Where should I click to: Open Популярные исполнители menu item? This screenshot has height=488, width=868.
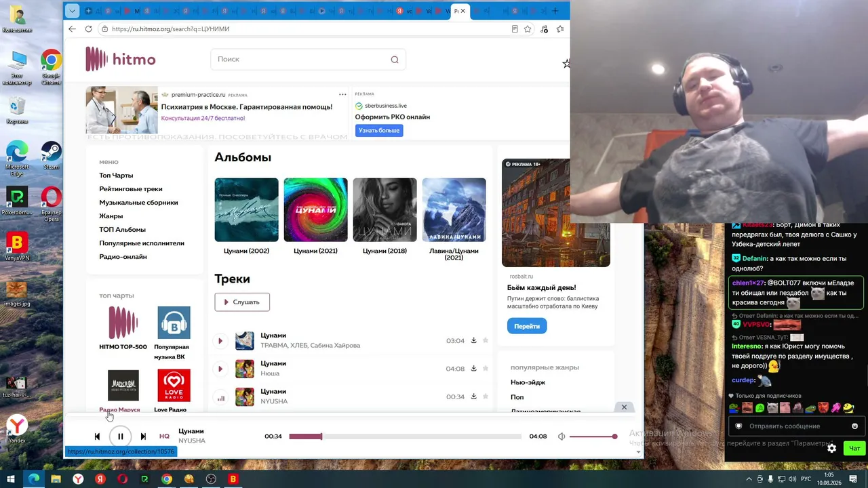[142, 243]
